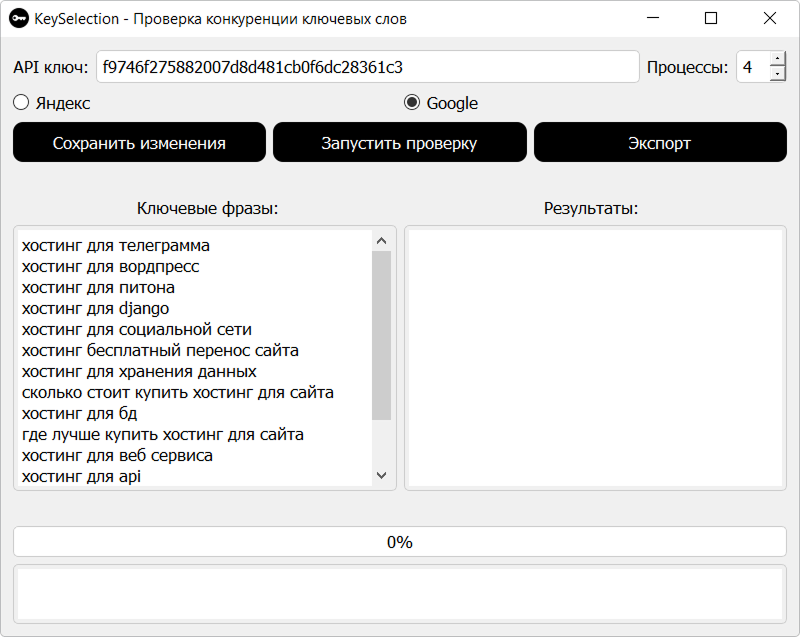800x637 pixels.
Task: Click 'где лучше купить хостинг для сайта' line
Action: (163, 434)
